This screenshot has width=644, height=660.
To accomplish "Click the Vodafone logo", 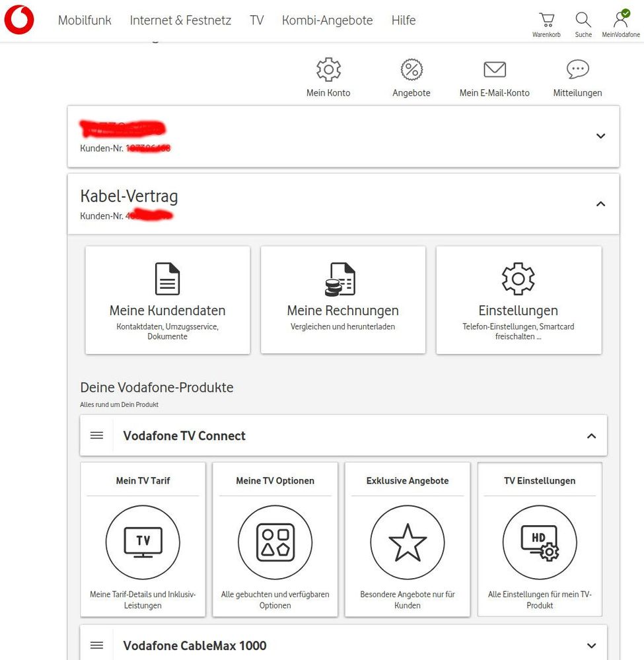I will [19, 20].
